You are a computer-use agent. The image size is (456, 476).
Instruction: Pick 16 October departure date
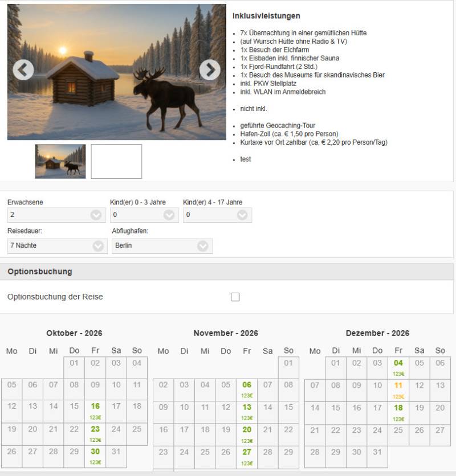pos(95,411)
